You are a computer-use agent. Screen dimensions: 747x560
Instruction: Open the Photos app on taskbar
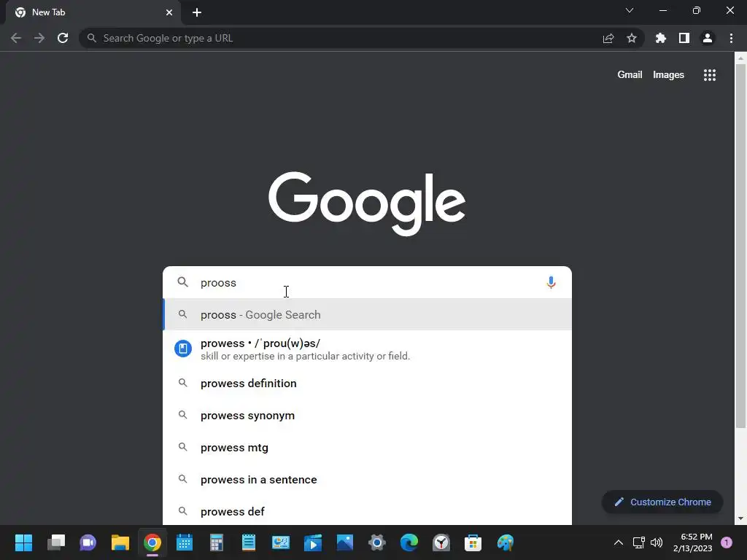(x=345, y=542)
